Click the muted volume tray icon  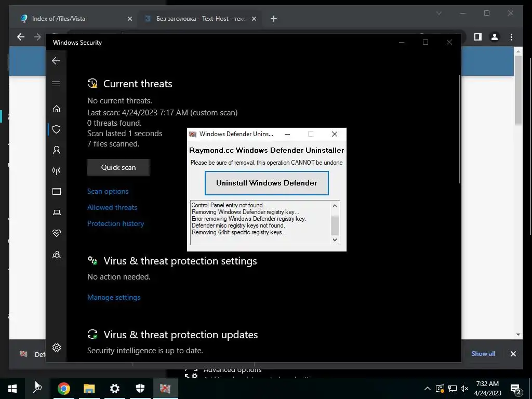[x=464, y=389]
